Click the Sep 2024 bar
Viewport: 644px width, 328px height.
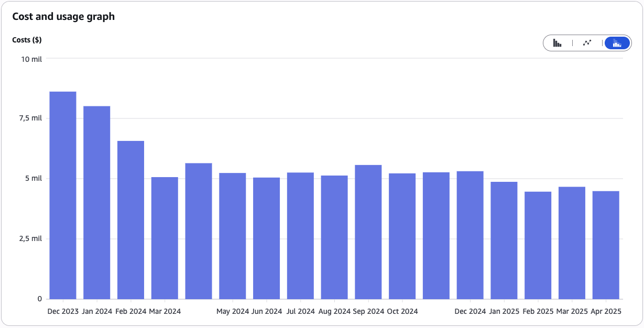368,232
